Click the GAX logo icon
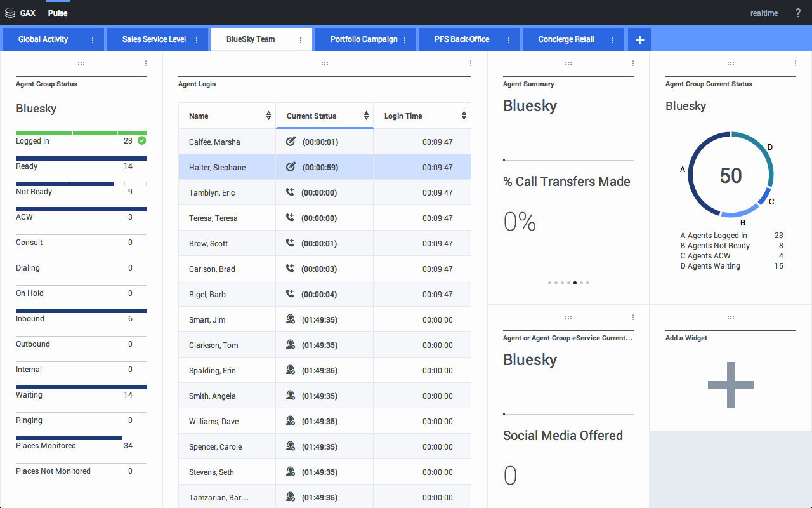 [x=10, y=13]
